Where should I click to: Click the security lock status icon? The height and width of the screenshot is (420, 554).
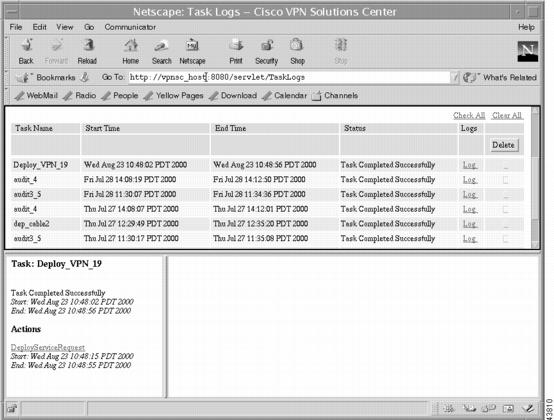(12, 409)
